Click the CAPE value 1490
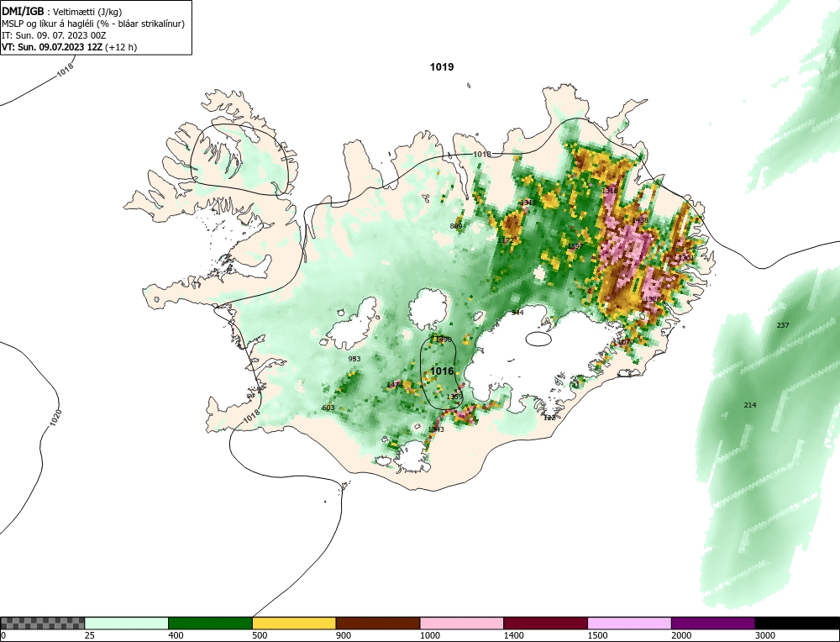Image resolution: width=840 pixels, height=642 pixels. [x=444, y=339]
